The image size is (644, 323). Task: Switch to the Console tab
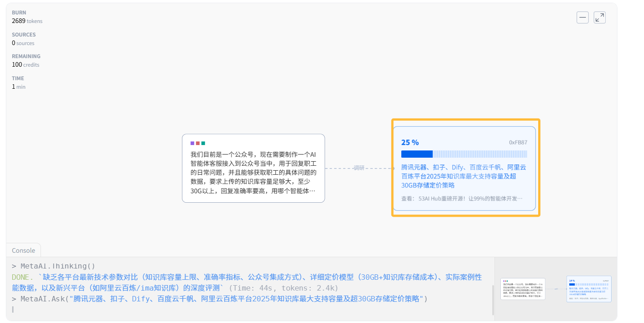pos(23,250)
